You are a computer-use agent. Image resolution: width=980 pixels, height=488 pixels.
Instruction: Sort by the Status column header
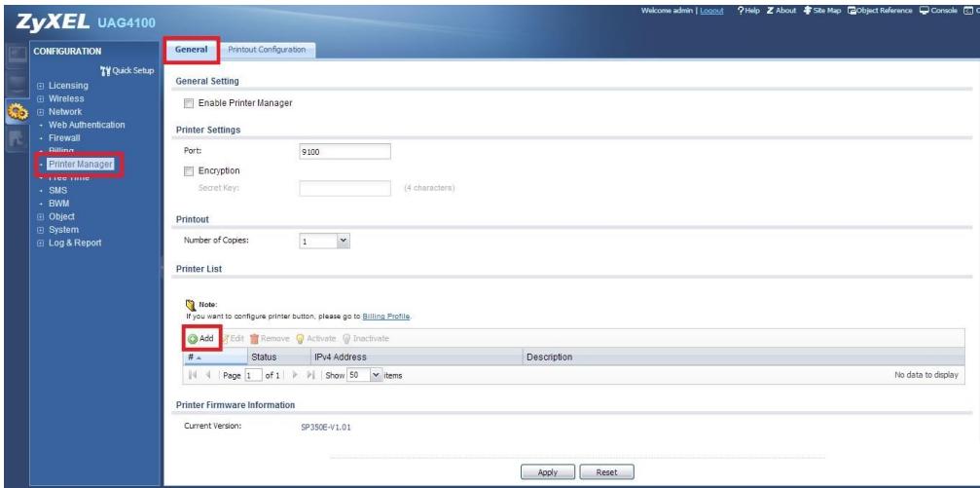(x=278, y=357)
